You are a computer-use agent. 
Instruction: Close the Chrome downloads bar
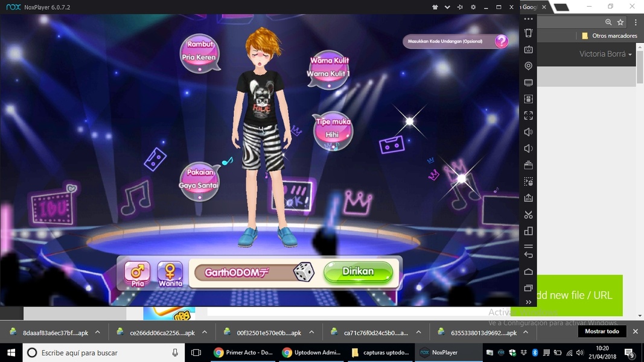(636, 331)
